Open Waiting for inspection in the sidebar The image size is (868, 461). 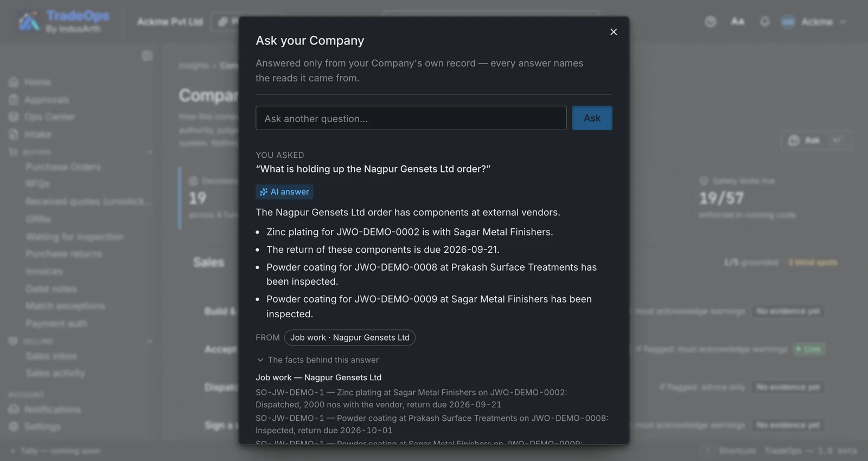[x=74, y=237]
